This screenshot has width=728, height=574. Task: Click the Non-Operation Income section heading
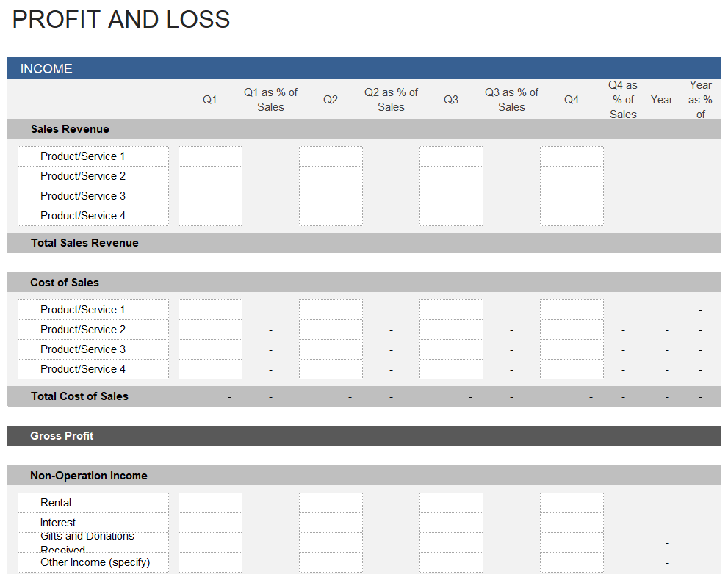[88, 476]
